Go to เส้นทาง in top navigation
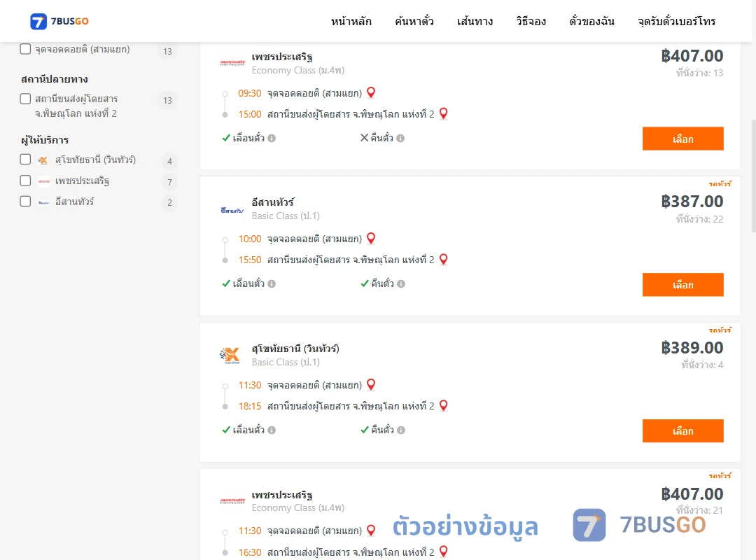Image resolution: width=756 pixels, height=560 pixels. (475, 21)
